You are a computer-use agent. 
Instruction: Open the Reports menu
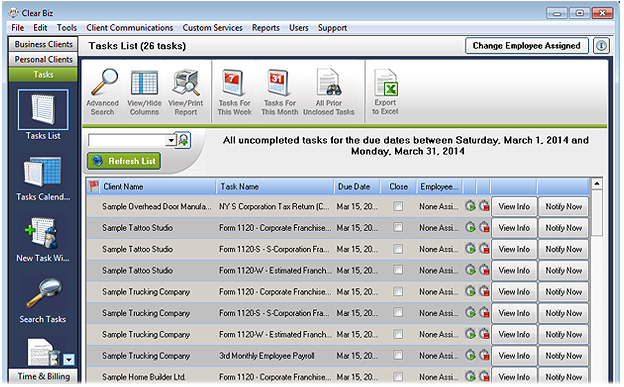point(266,28)
